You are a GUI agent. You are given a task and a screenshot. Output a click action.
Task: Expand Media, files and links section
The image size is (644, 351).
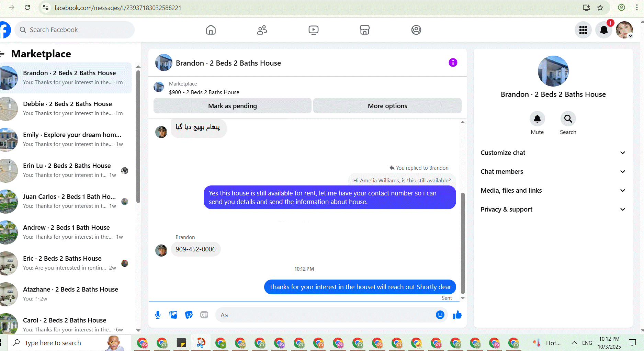click(x=553, y=191)
